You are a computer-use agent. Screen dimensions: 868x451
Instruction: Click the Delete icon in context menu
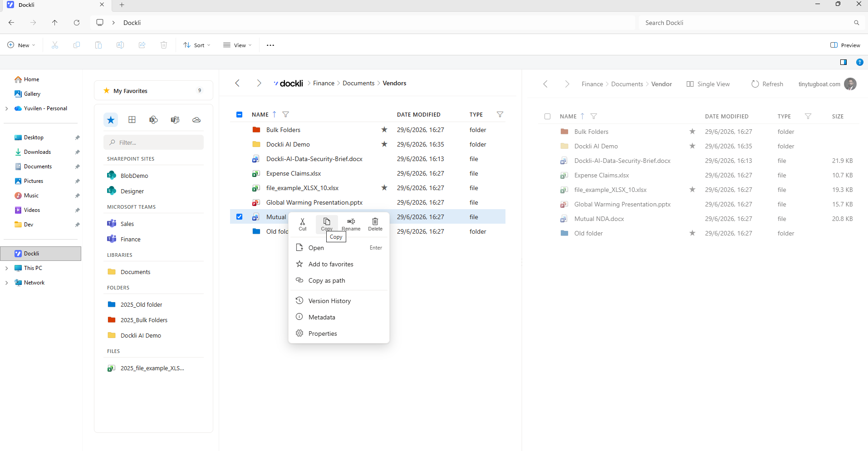(375, 224)
